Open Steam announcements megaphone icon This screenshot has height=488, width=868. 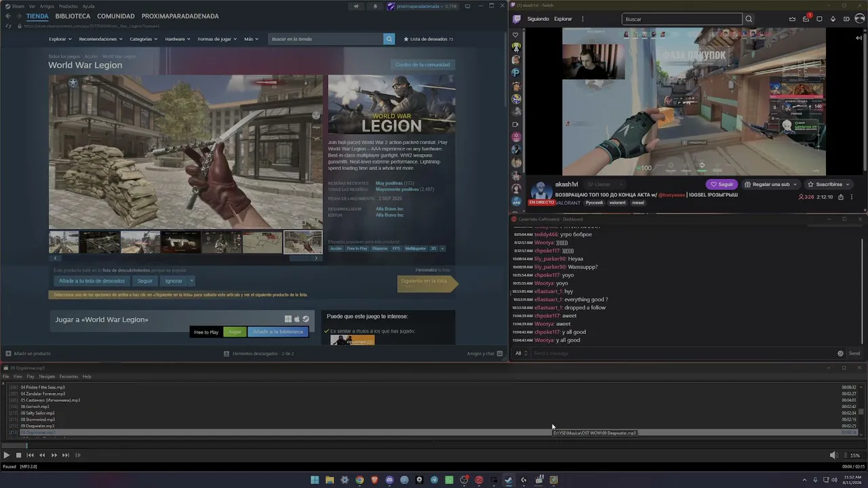[356, 6]
